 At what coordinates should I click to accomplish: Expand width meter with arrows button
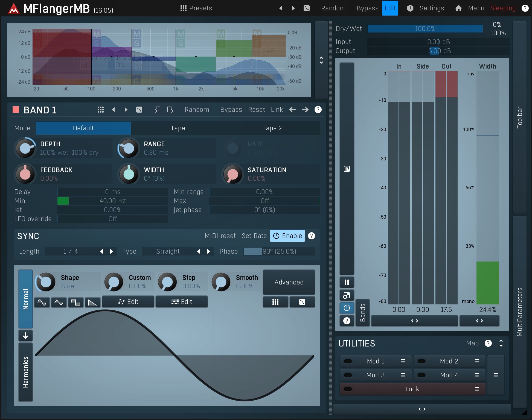(x=479, y=321)
